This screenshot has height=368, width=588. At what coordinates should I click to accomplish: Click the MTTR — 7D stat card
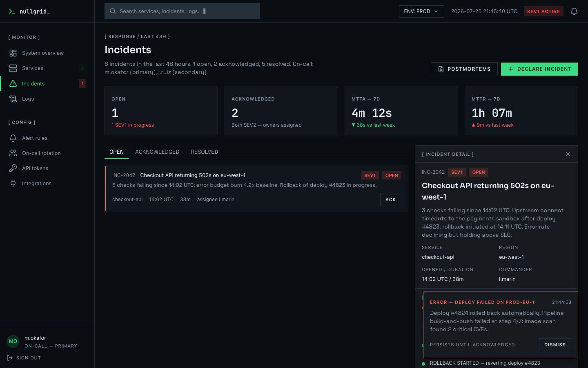coord(521,110)
